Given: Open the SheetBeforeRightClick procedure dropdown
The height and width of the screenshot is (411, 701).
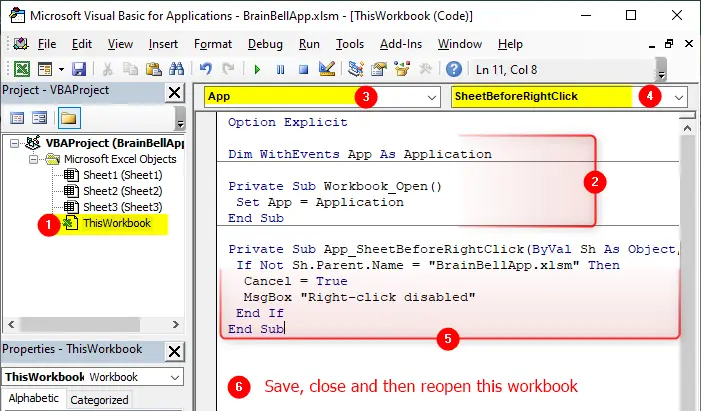Looking at the screenshot, I should coord(679,97).
